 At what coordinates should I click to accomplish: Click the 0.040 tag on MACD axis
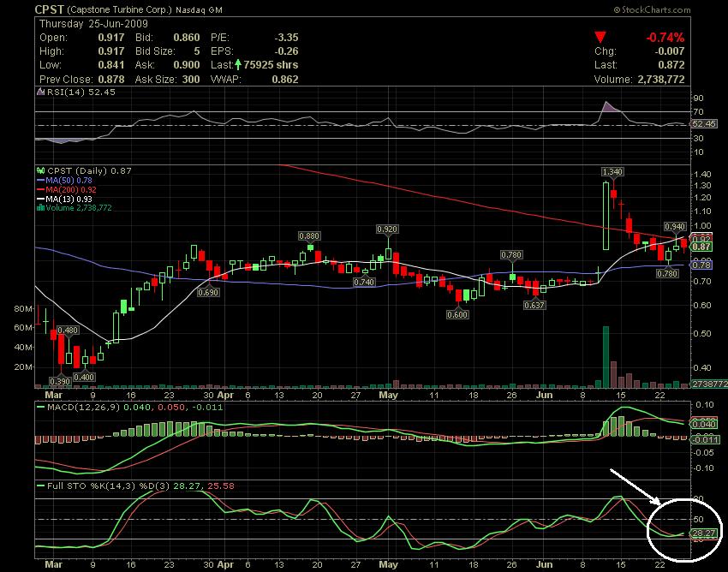(x=704, y=424)
